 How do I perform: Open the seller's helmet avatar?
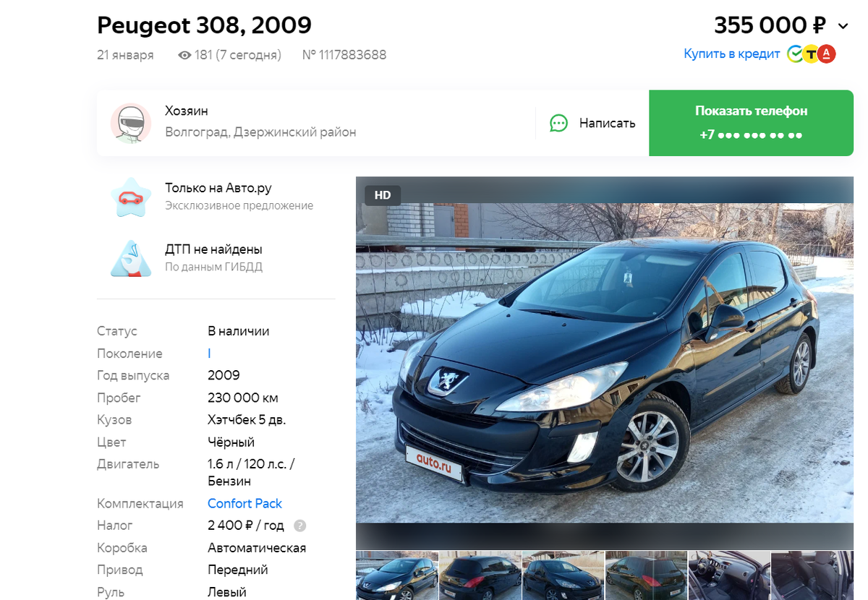pyautogui.click(x=131, y=123)
